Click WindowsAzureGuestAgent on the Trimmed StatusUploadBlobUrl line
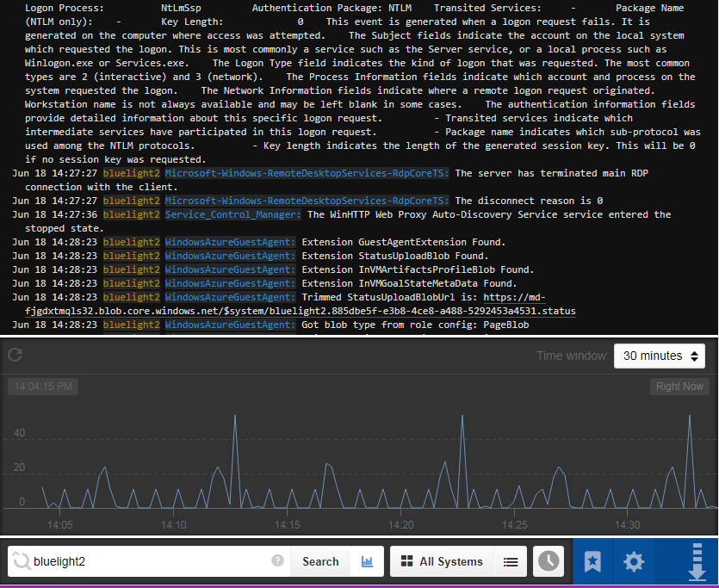719x588 pixels. pos(230,297)
